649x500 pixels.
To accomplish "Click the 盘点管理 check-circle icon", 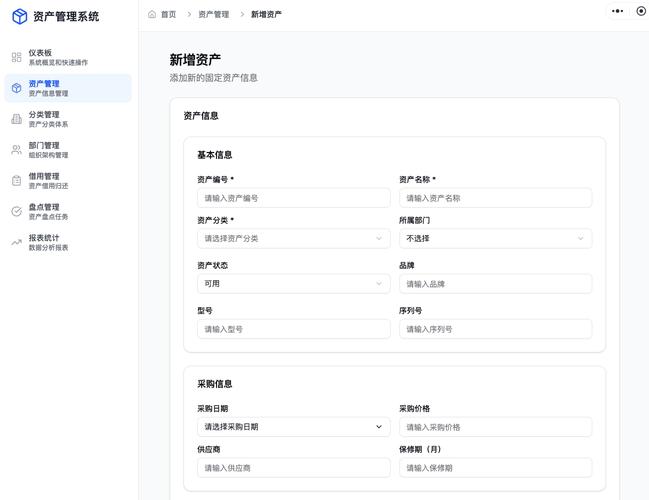I will [16, 212].
